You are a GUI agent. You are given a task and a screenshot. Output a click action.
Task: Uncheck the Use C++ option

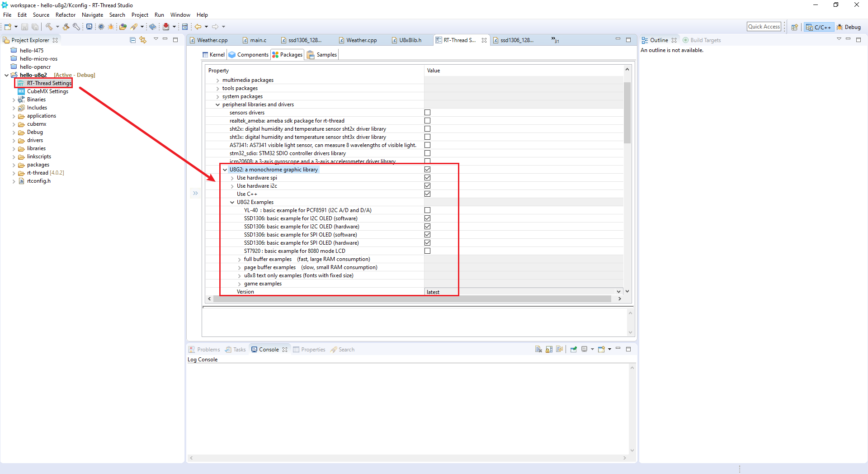click(427, 194)
